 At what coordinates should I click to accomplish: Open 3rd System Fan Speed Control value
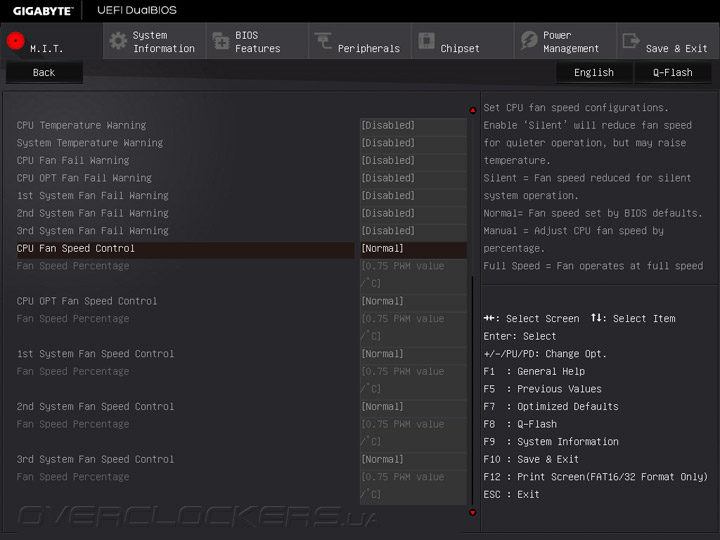(x=413, y=460)
